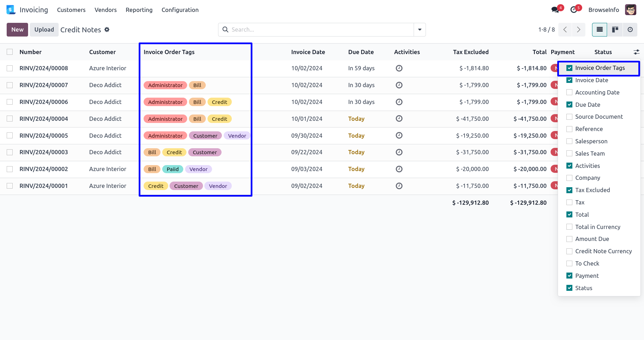Expand the search options dropdown arrow
Screen dimensions: 644x340
point(420,30)
